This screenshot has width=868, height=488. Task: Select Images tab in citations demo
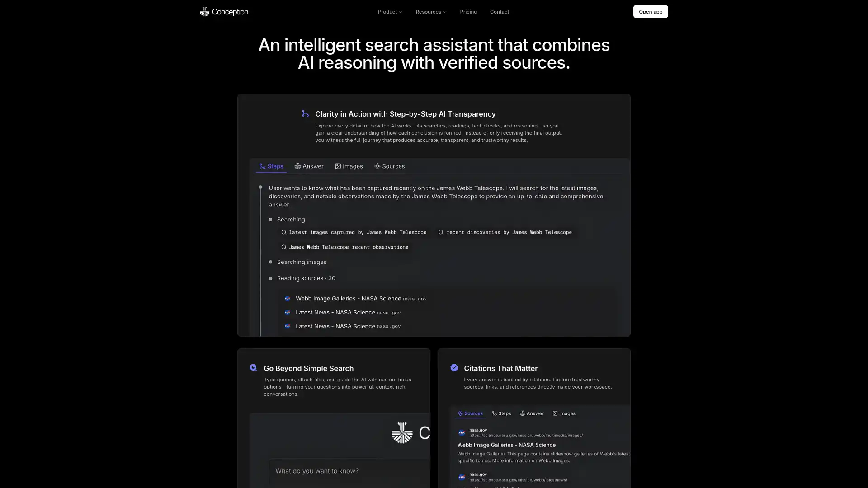tap(564, 413)
